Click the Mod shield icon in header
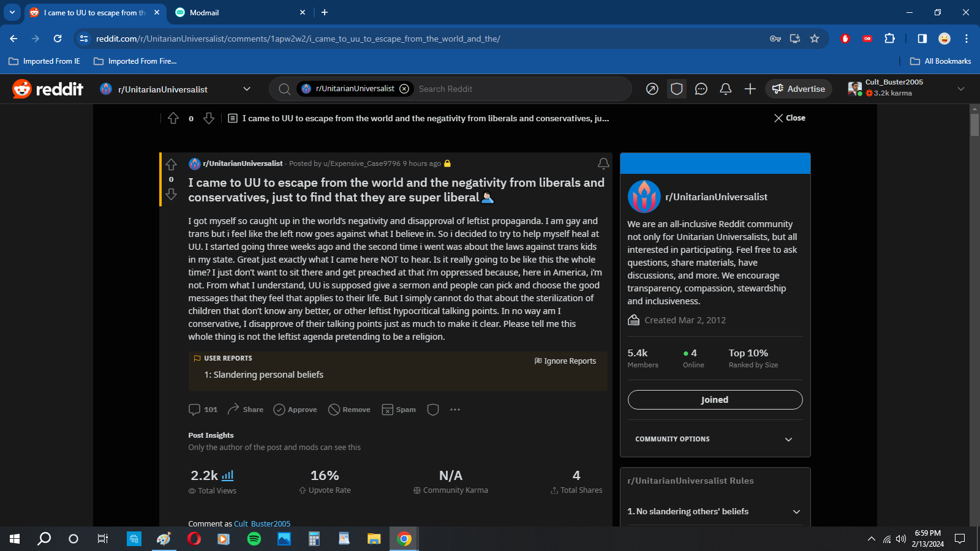This screenshot has height=551, width=980. pyautogui.click(x=677, y=89)
